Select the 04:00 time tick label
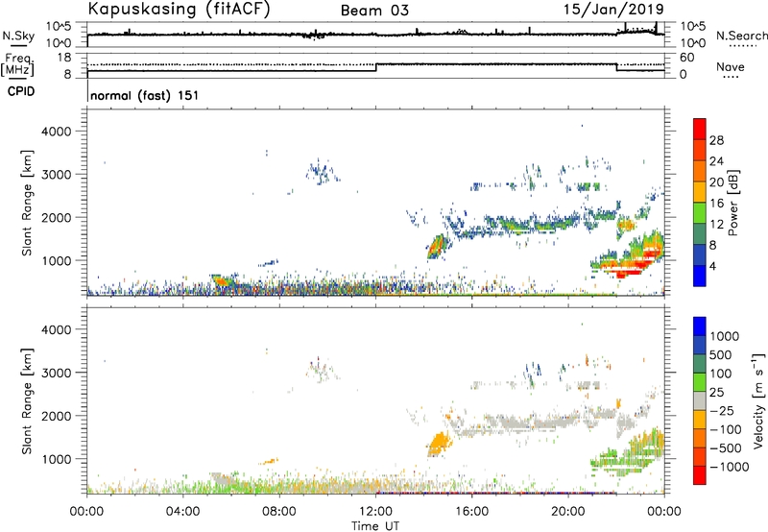 [183, 512]
